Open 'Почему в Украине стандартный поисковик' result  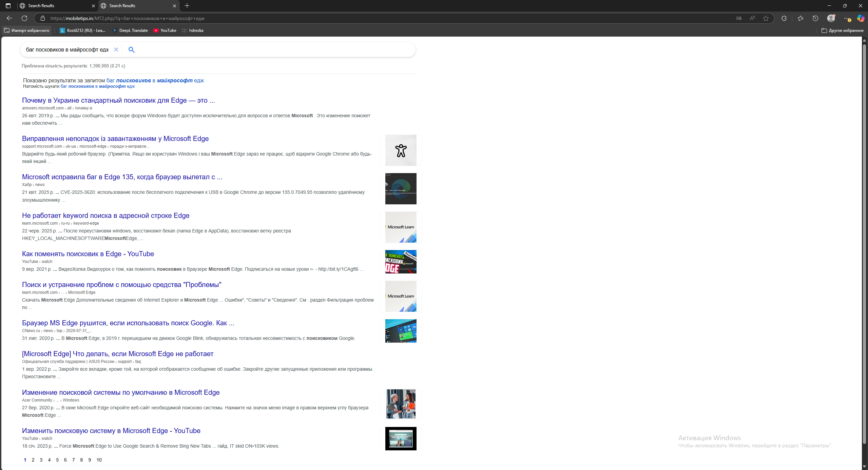(x=118, y=100)
